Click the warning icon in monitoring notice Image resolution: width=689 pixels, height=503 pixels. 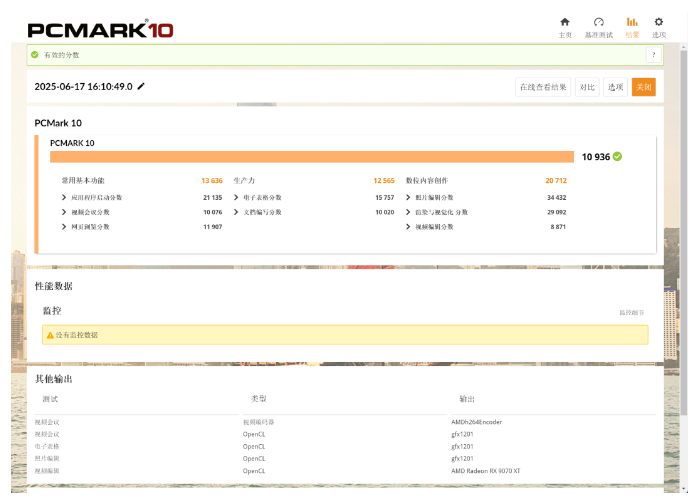tap(50, 335)
